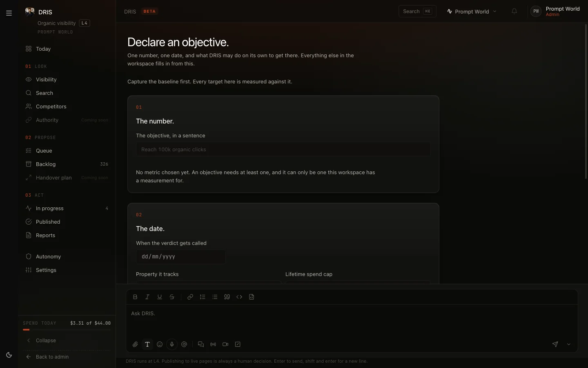Image resolution: width=588 pixels, height=368 pixels.
Task: Open the chat threads icon in the composer
Action: coord(201,344)
